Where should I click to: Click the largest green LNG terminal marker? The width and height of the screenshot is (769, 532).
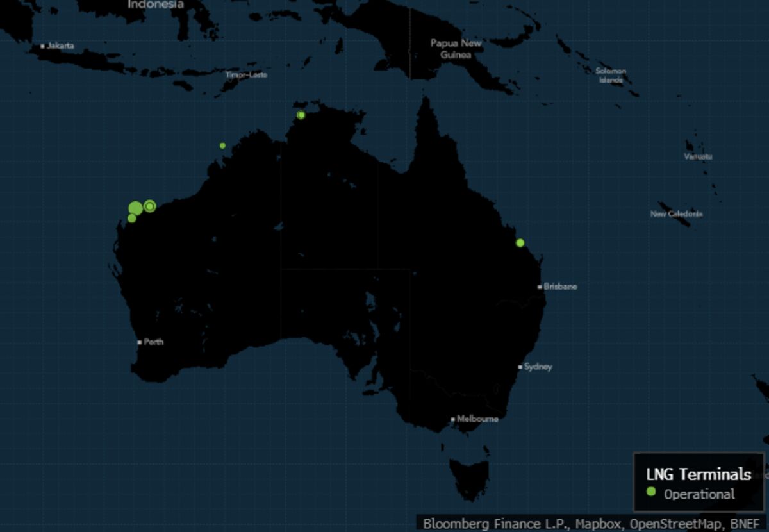pos(135,208)
